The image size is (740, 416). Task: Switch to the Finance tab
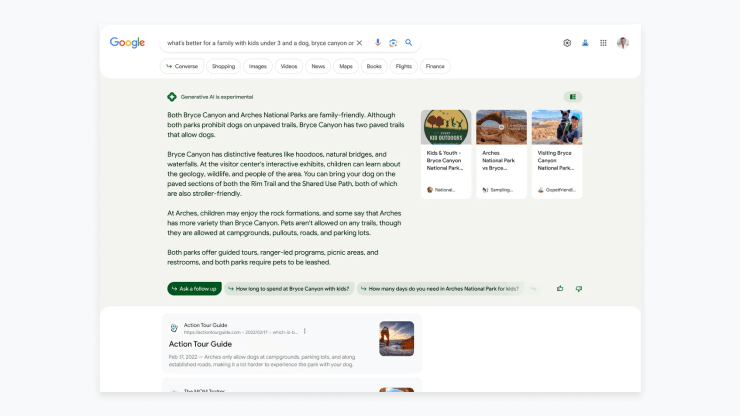pyautogui.click(x=435, y=66)
